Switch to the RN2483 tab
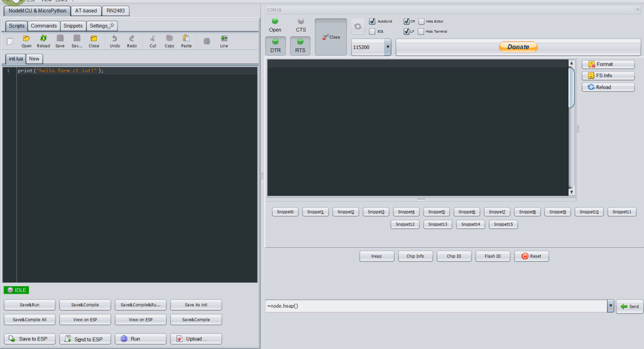This screenshot has height=349, width=644. pyautogui.click(x=115, y=11)
